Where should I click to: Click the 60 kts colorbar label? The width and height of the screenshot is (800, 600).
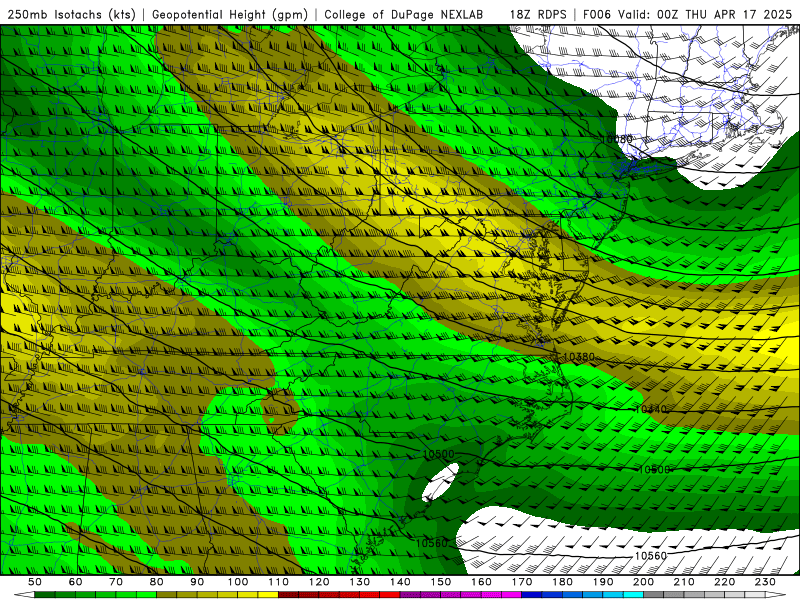(x=76, y=582)
